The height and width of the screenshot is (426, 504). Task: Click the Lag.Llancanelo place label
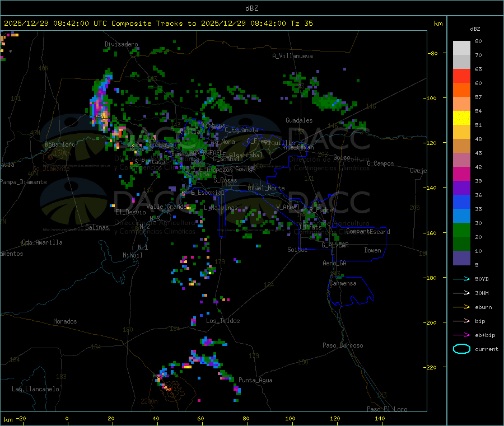point(35,389)
